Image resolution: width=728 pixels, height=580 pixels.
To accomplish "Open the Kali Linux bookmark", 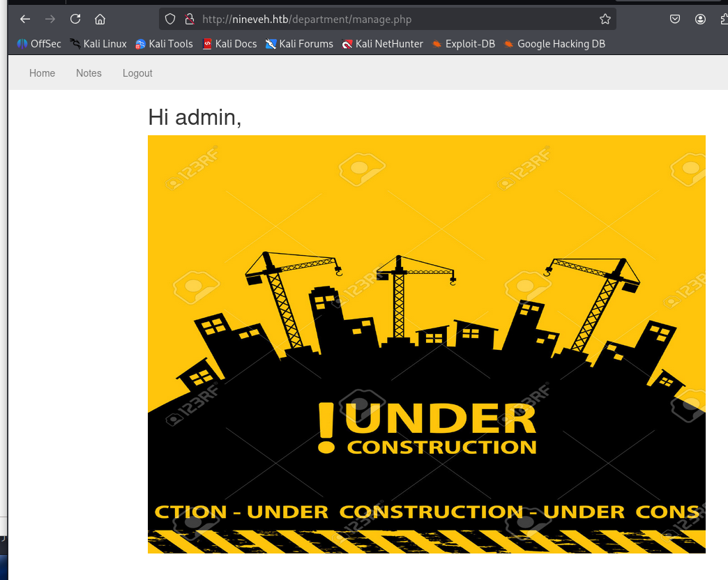I will click(98, 44).
